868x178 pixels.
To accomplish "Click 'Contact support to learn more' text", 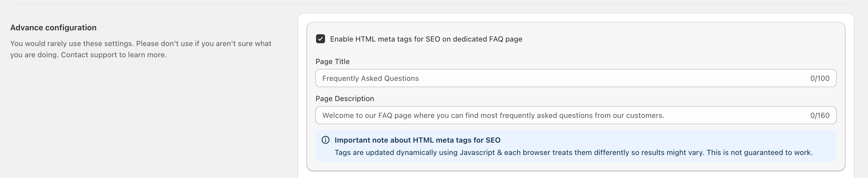I will click(113, 55).
